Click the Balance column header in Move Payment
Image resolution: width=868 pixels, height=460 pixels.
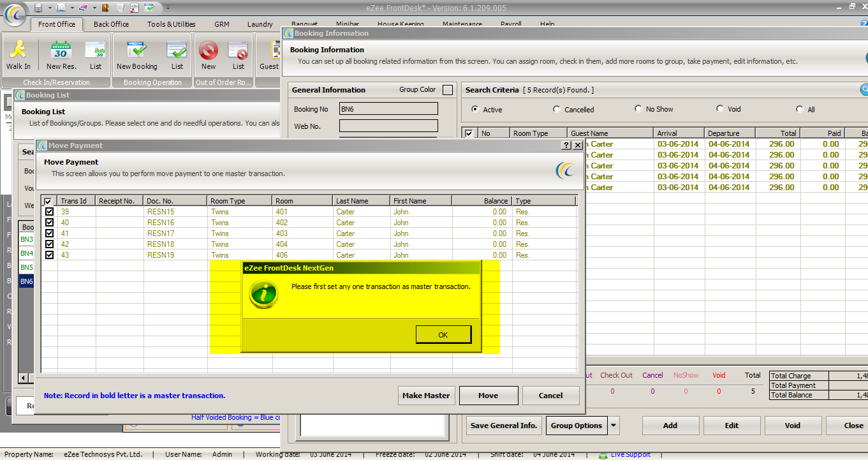(482, 201)
